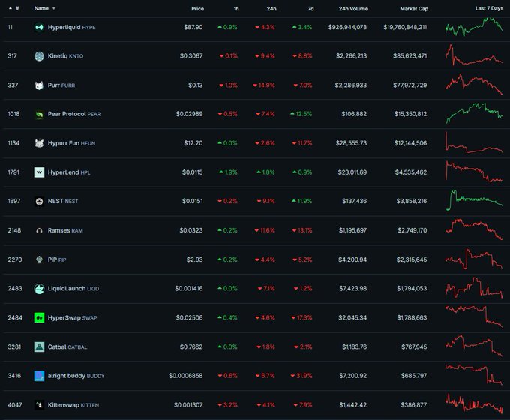Click Ramses 7-day sparkline chart
Screen dimensions: 510x420
pyautogui.click(x=474, y=229)
